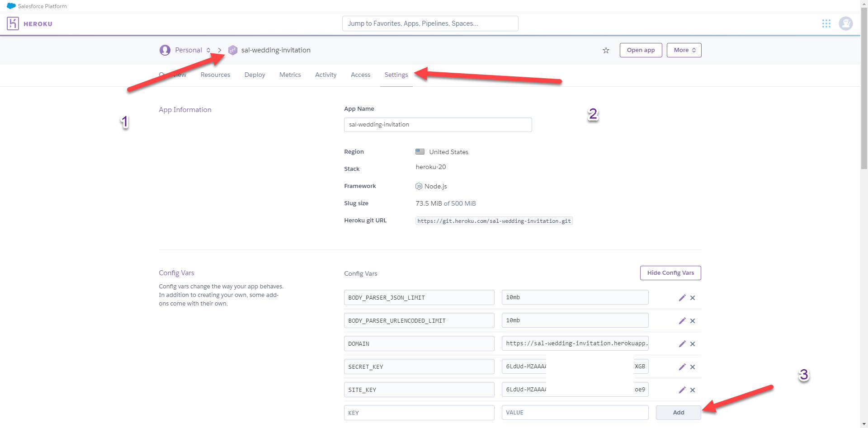
Task: Open the user account avatar menu
Action: [846, 24]
